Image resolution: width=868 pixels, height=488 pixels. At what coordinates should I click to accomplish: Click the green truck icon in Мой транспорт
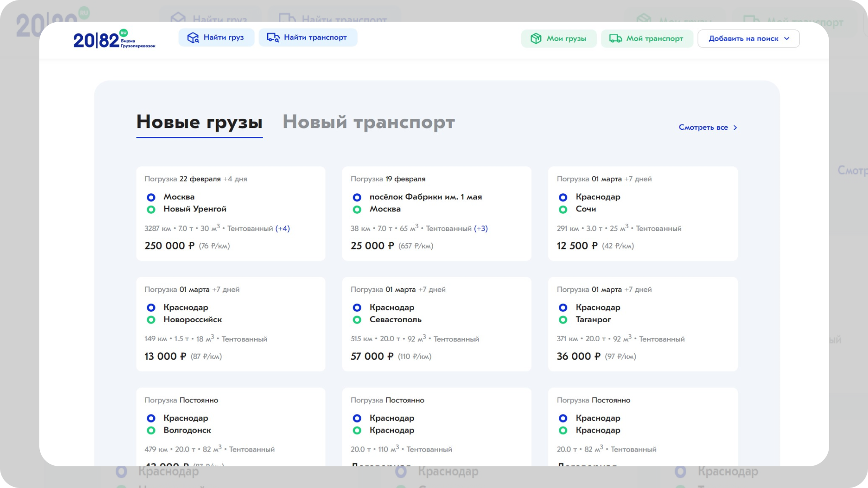point(615,38)
